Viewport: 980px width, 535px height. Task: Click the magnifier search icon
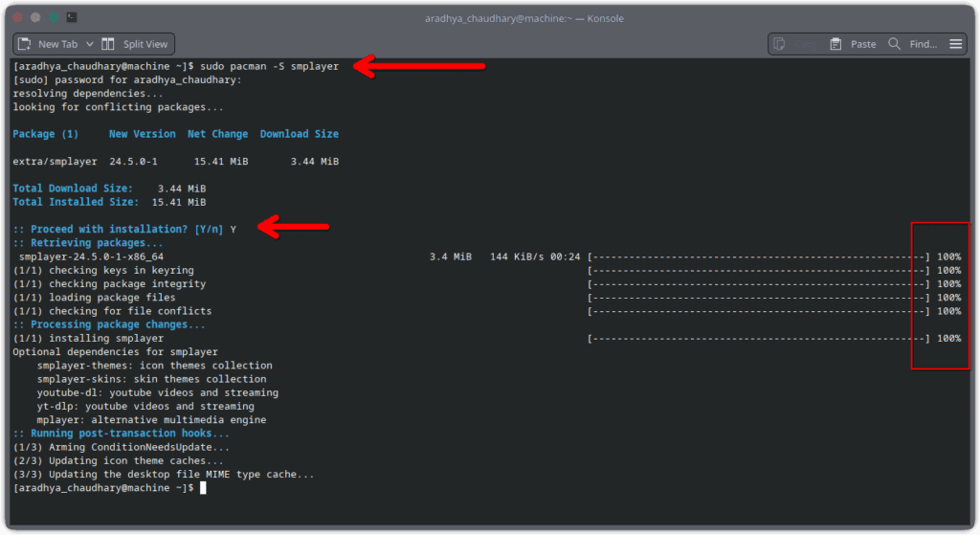[x=895, y=44]
